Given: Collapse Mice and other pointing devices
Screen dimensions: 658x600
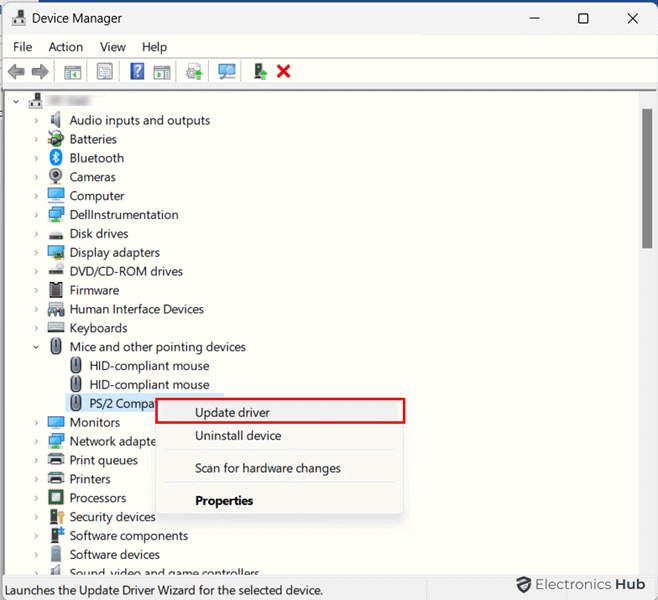Looking at the screenshot, I should coord(37,347).
